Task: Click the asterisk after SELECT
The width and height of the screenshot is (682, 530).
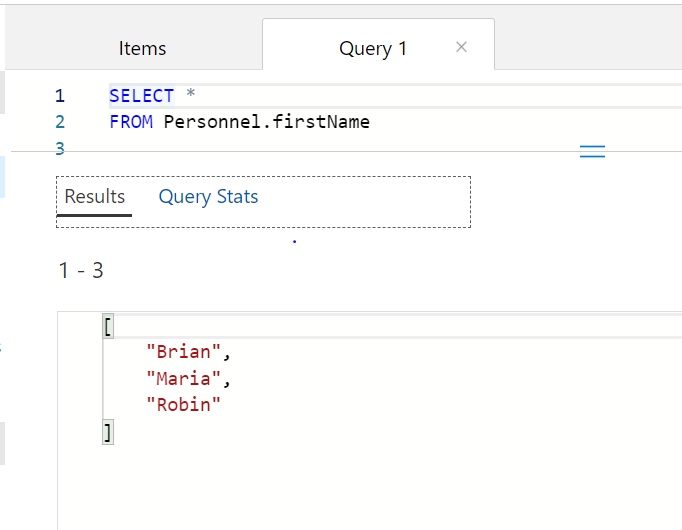Action: tap(192, 96)
